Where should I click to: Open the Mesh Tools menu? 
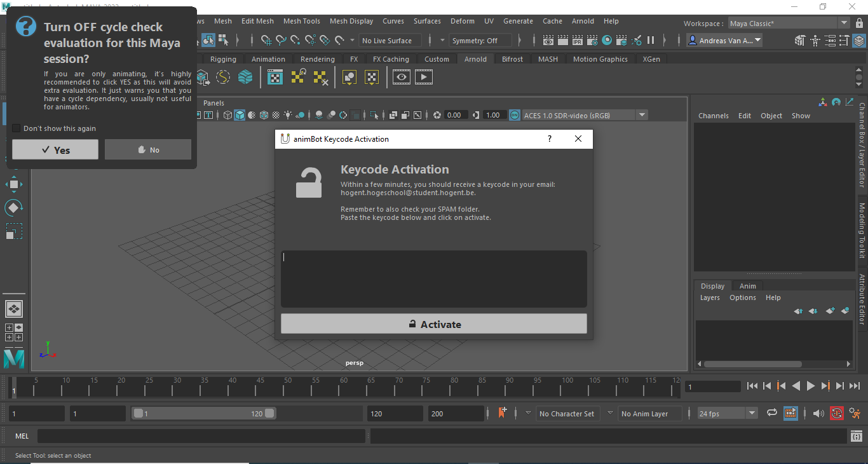click(x=302, y=21)
